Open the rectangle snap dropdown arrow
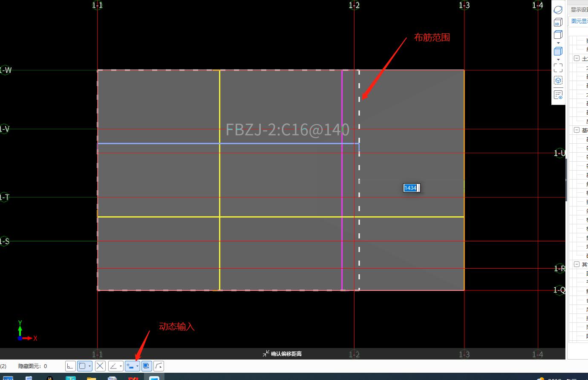The height and width of the screenshot is (380, 588). tap(89, 366)
